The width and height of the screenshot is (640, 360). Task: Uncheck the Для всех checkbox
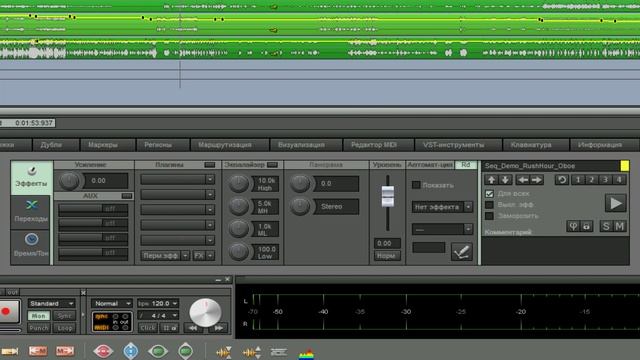(x=489, y=193)
